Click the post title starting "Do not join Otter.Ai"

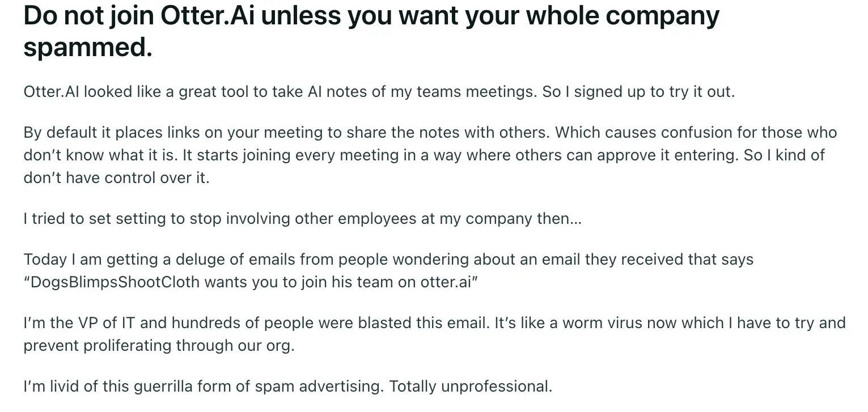(x=371, y=17)
